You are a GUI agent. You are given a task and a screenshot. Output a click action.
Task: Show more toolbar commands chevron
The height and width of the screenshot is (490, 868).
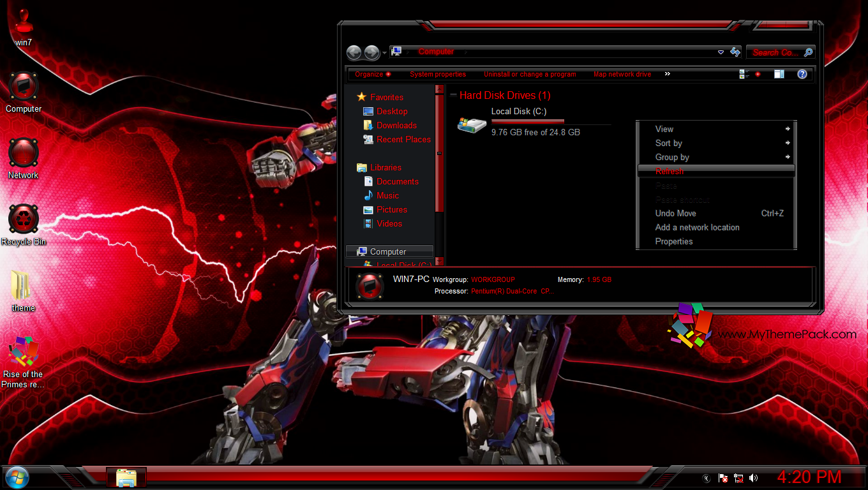click(x=668, y=74)
